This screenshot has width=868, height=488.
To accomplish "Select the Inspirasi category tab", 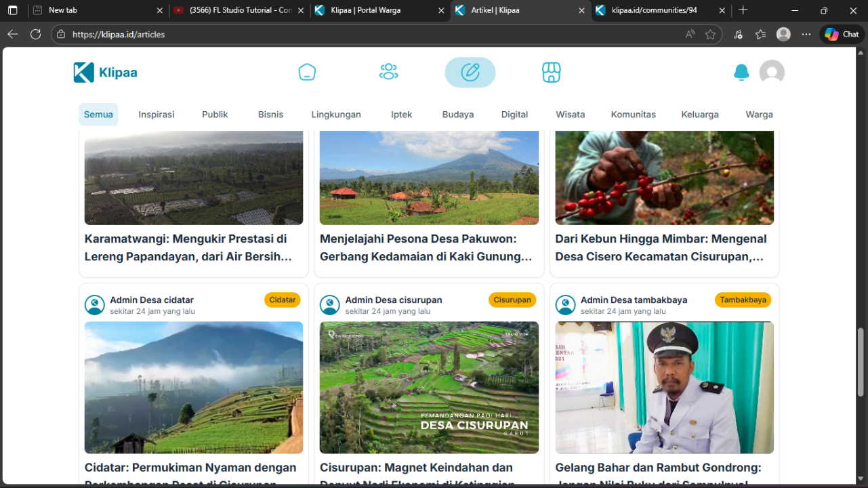I will [x=157, y=115].
